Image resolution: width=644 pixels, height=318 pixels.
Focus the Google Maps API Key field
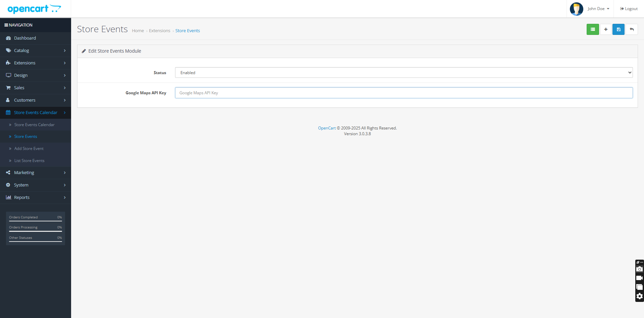coord(404,93)
